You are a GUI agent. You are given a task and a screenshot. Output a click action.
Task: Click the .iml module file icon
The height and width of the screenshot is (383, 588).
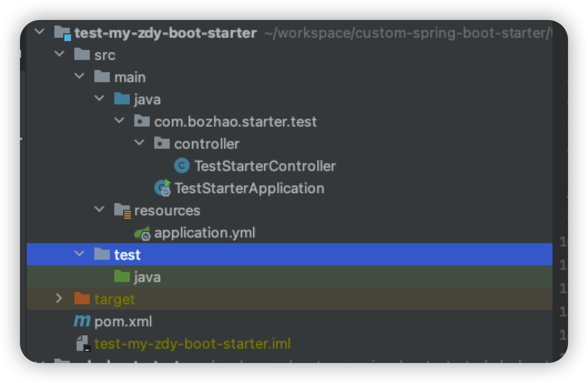pyautogui.click(x=83, y=344)
